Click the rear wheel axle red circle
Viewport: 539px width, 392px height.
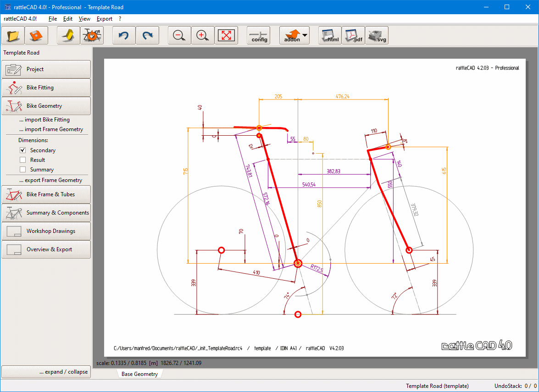click(x=222, y=250)
